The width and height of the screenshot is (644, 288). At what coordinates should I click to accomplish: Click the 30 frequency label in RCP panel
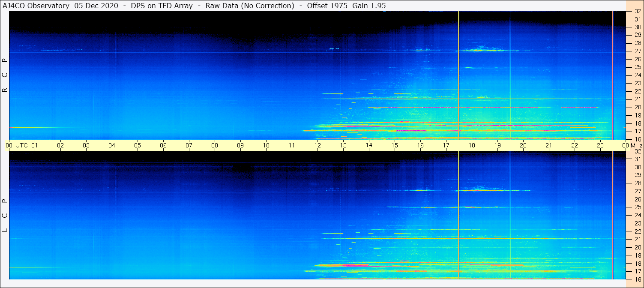[x=638, y=27]
